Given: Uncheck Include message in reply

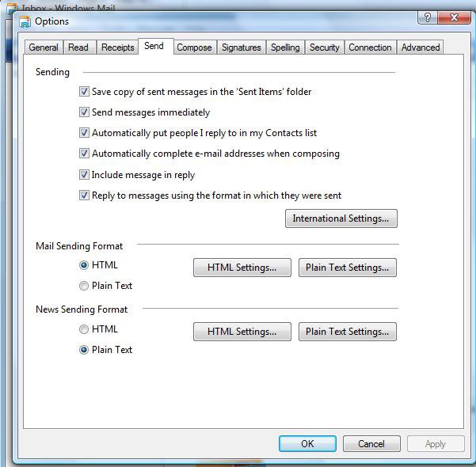Looking at the screenshot, I should pos(84,174).
